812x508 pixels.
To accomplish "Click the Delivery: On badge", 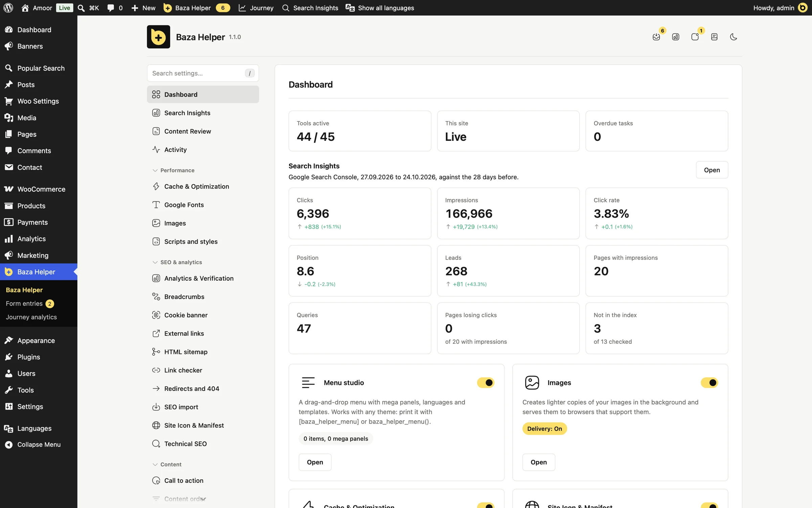I will point(544,428).
